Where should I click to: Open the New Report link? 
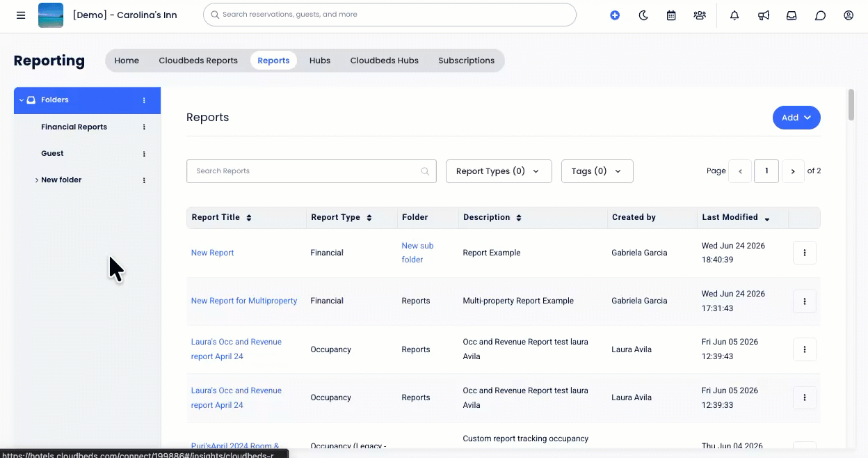point(213,253)
